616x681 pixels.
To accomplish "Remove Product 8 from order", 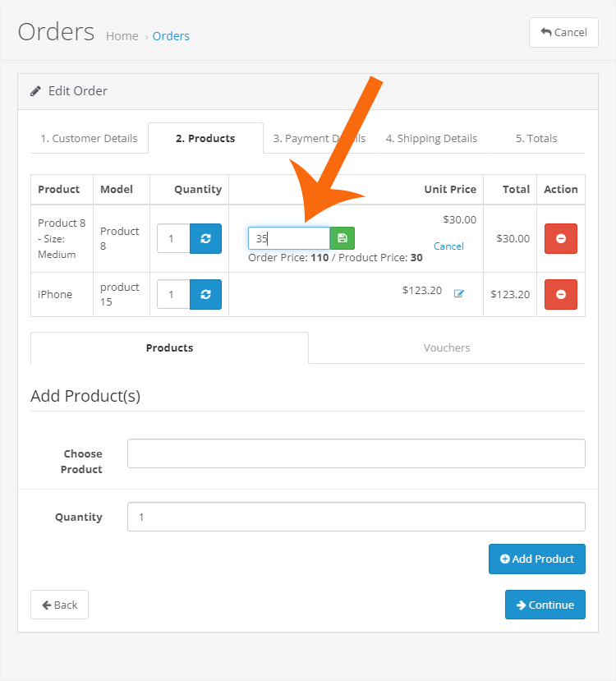I will point(561,238).
